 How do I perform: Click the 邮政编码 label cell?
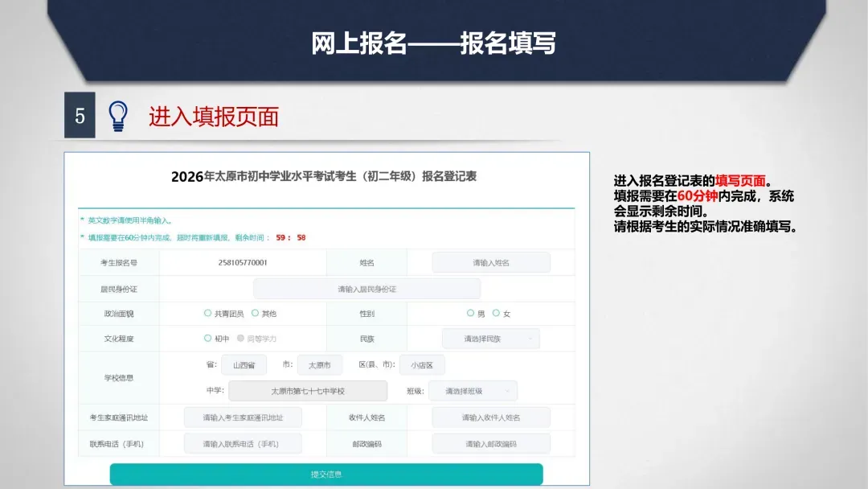366,444
